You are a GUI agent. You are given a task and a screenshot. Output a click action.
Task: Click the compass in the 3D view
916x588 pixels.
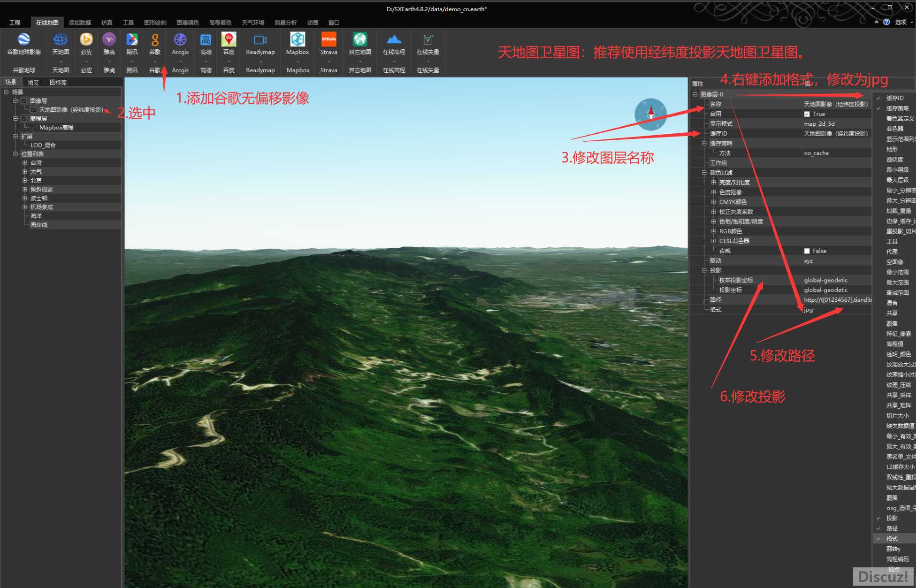(650, 114)
